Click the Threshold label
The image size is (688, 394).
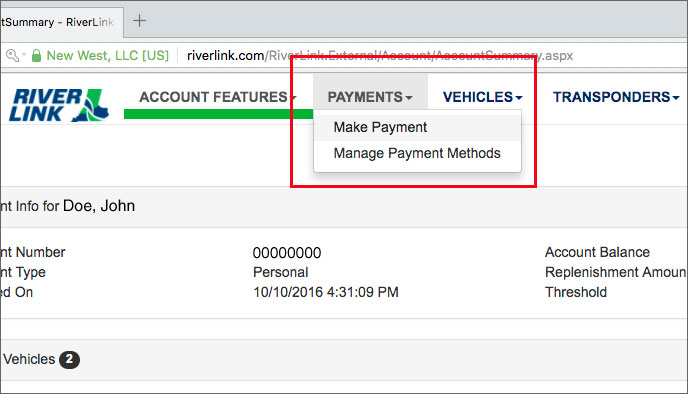576,292
